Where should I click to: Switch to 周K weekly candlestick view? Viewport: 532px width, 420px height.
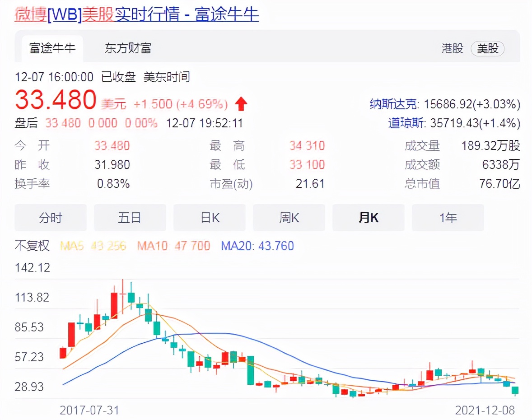289,217
